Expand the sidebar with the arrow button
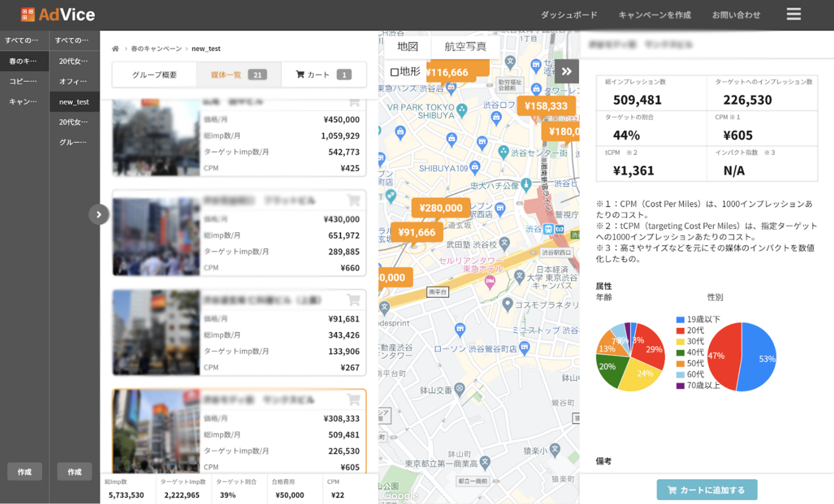This screenshot has width=834, height=504. click(x=99, y=215)
